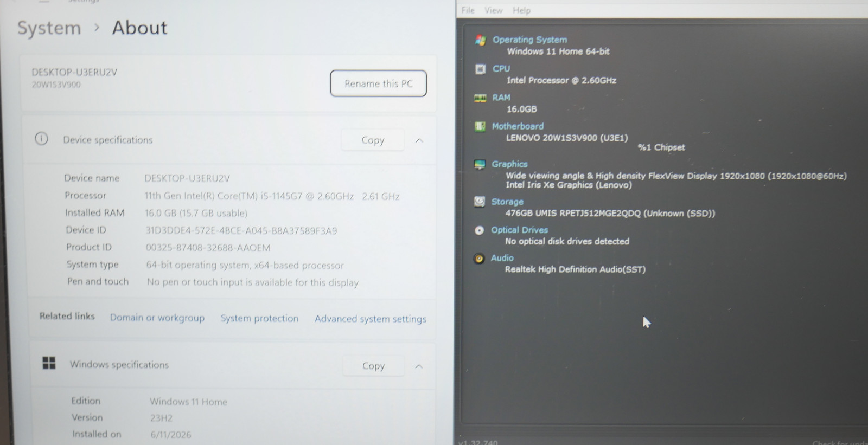This screenshot has width=868, height=445.
Task: Click Intel Processor @ 2.60GHz in Speccy
Action: pyautogui.click(x=561, y=80)
